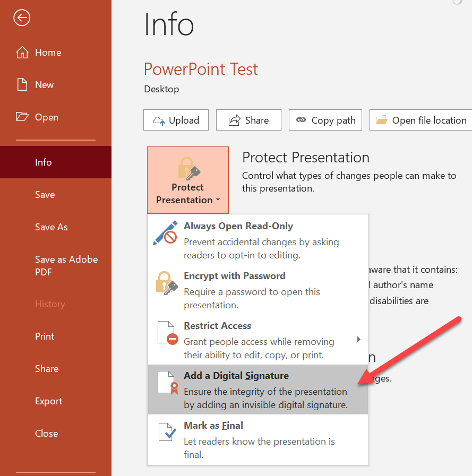This screenshot has width=472, height=476.
Task: Click the Open file location button
Action: 421,120
